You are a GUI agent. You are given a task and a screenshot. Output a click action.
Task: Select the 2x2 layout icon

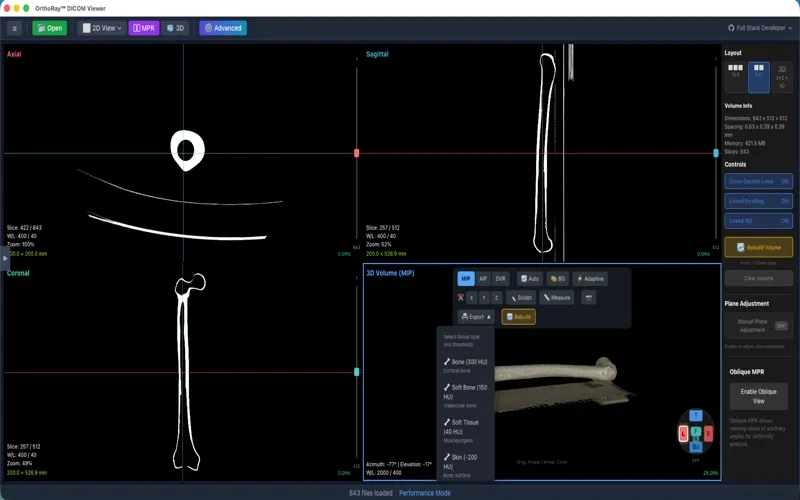tap(759, 78)
